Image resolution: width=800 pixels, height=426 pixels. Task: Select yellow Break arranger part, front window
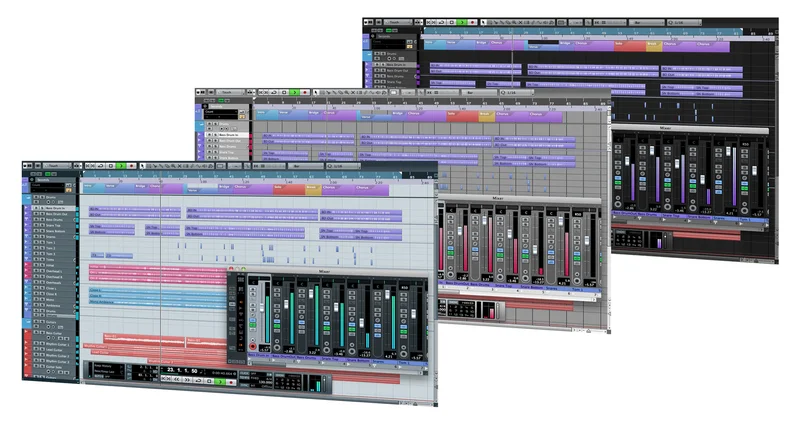click(313, 190)
